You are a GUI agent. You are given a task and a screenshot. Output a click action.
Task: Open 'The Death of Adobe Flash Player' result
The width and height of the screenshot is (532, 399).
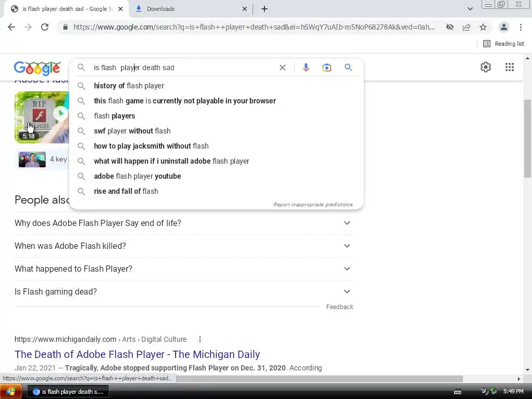click(x=137, y=354)
